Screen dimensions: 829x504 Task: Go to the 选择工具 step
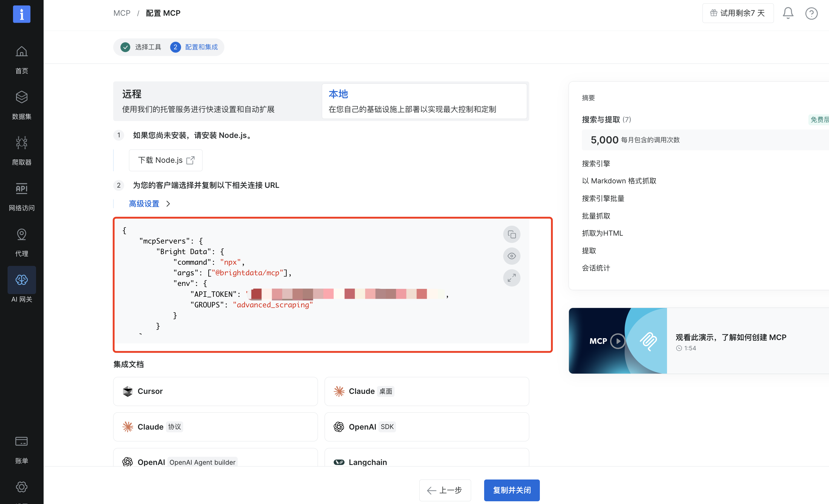[x=148, y=47]
